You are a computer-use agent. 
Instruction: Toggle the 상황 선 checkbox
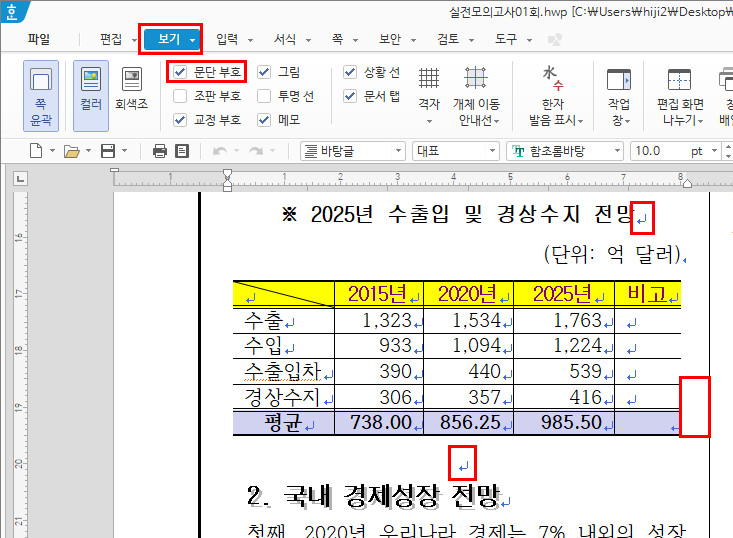350,72
